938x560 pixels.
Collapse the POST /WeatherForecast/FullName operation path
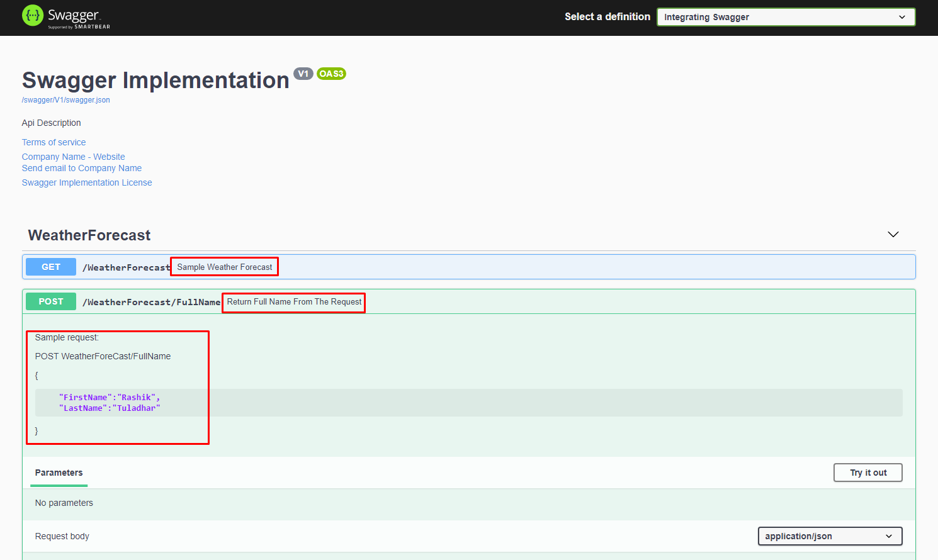tap(151, 302)
